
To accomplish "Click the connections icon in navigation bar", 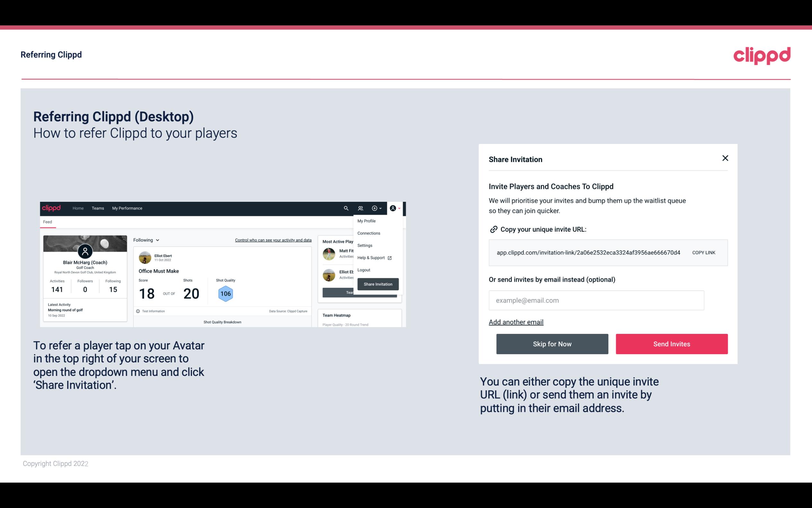I will pyautogui.click(x=360, y=208).
